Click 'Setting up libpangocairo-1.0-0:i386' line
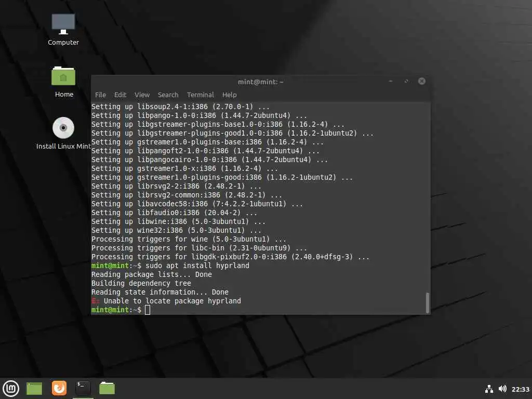 coord(210,160)
